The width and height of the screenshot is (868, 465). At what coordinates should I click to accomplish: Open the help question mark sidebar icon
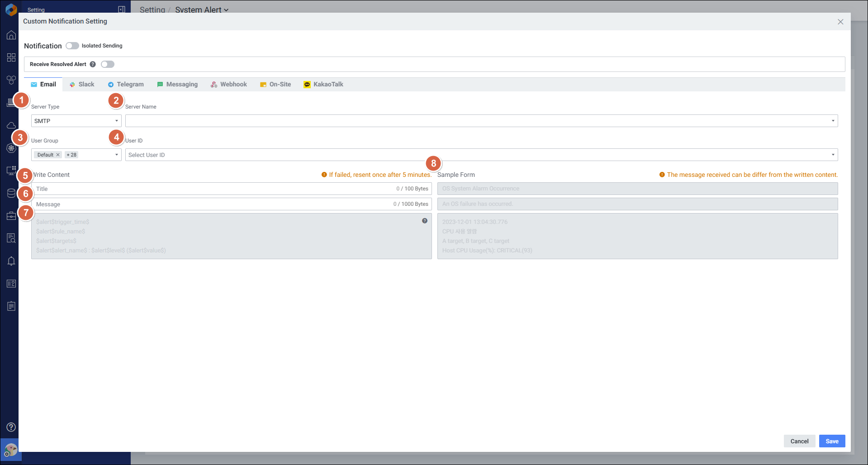(x=11, y=427)
